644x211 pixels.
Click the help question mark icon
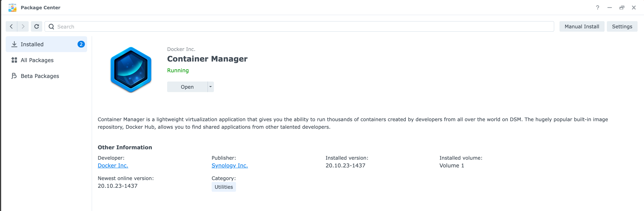(x=597, y=8)
